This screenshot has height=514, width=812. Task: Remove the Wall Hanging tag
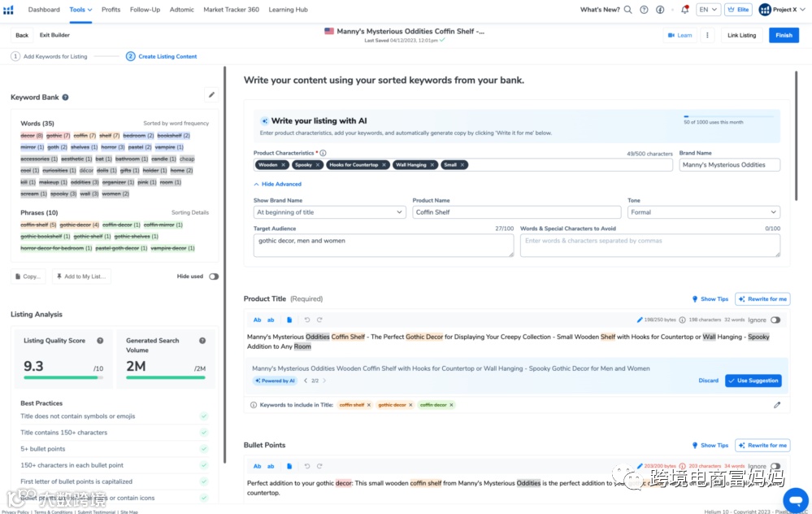point(432,165)
